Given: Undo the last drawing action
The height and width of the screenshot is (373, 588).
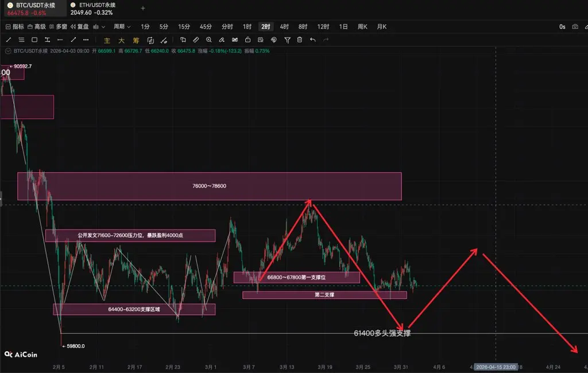Looking at the screenshot, I should (313, 40).
